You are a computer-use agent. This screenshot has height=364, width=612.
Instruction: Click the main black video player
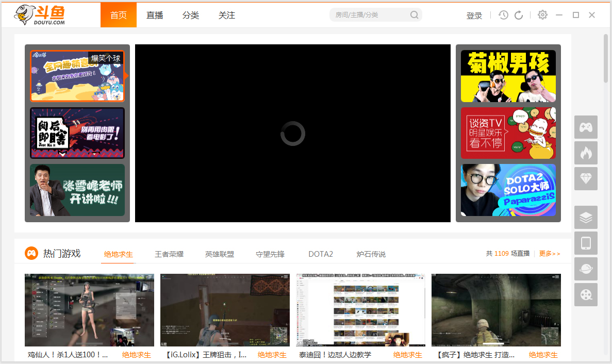click(293, 133)
